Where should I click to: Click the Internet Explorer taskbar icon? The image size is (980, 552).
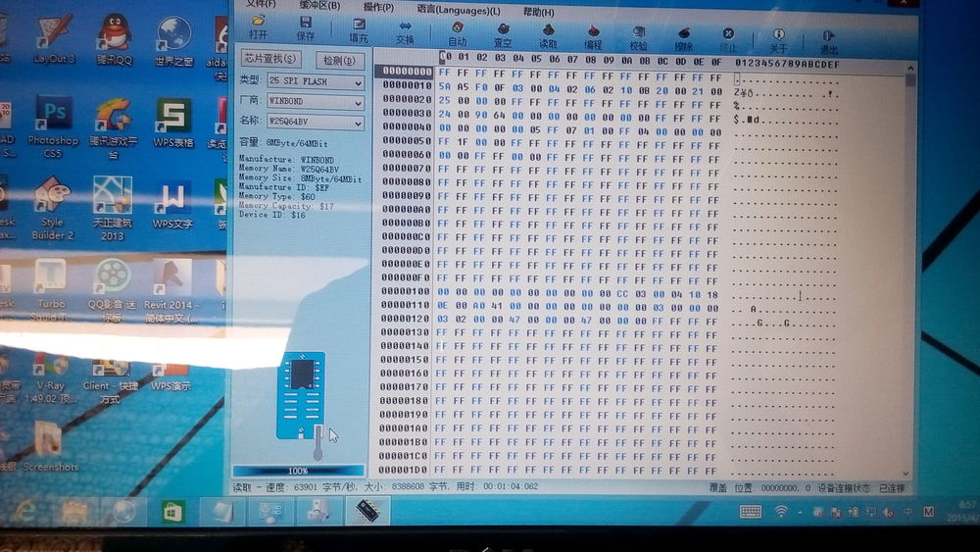tap(24, 512)
